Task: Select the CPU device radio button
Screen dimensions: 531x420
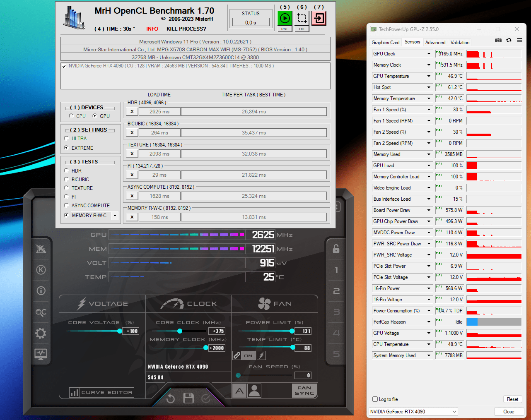Action: (x=71, y=116)
